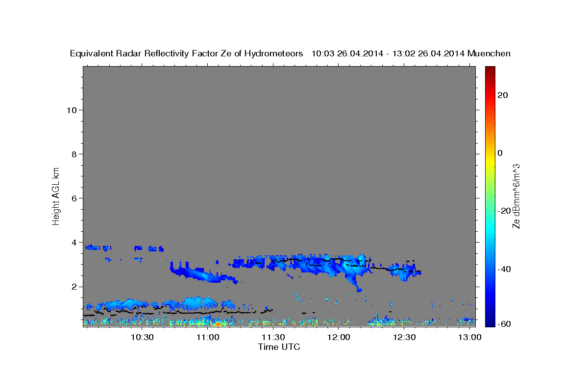Click the plot title 'Equivalent Radar Reflectivity Factor Ze of Hydrometeors'
The height and width of the screenshot is (392, 588).
187,54
